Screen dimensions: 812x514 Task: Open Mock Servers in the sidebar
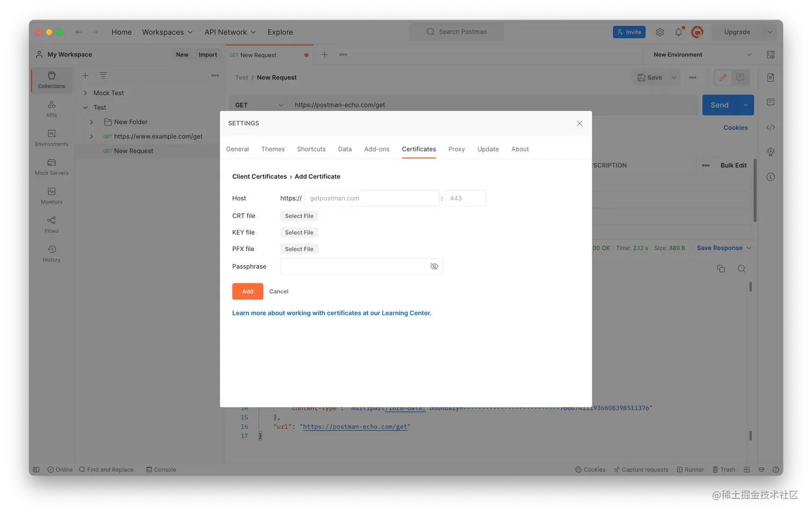pos(52,167)
